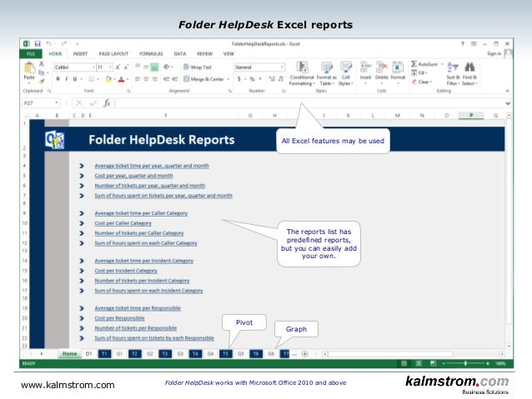
Task: Collapse the ribbon with the caret
Action: [507, 91]
